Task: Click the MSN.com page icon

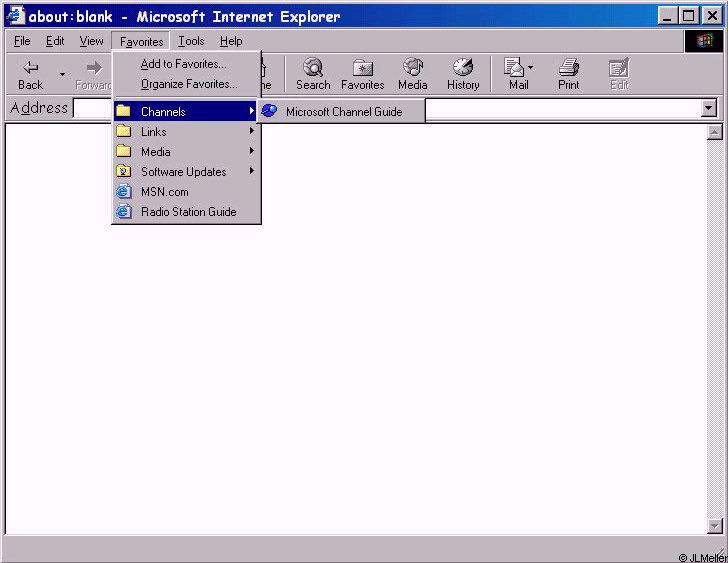Action: 124,191
